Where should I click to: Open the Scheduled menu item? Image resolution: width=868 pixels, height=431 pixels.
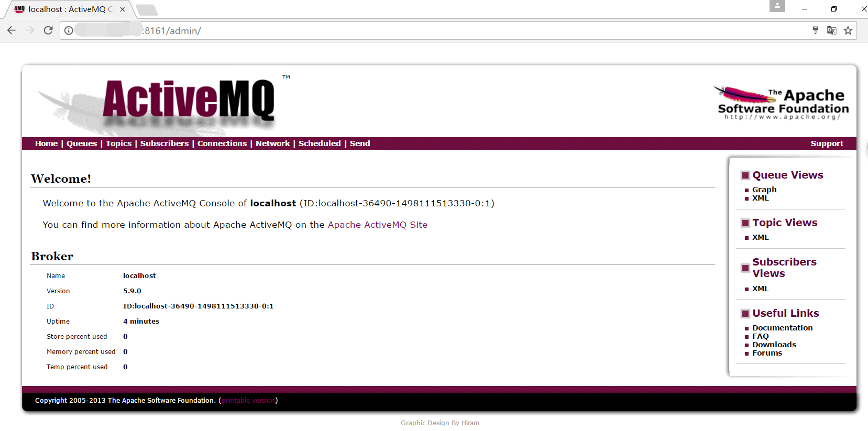coord(320,143)
